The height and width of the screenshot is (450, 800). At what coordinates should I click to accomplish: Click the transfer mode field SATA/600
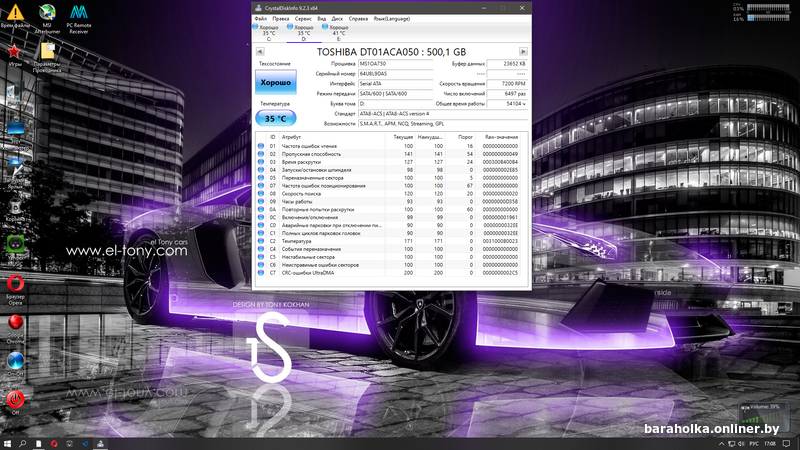(395, 94)
